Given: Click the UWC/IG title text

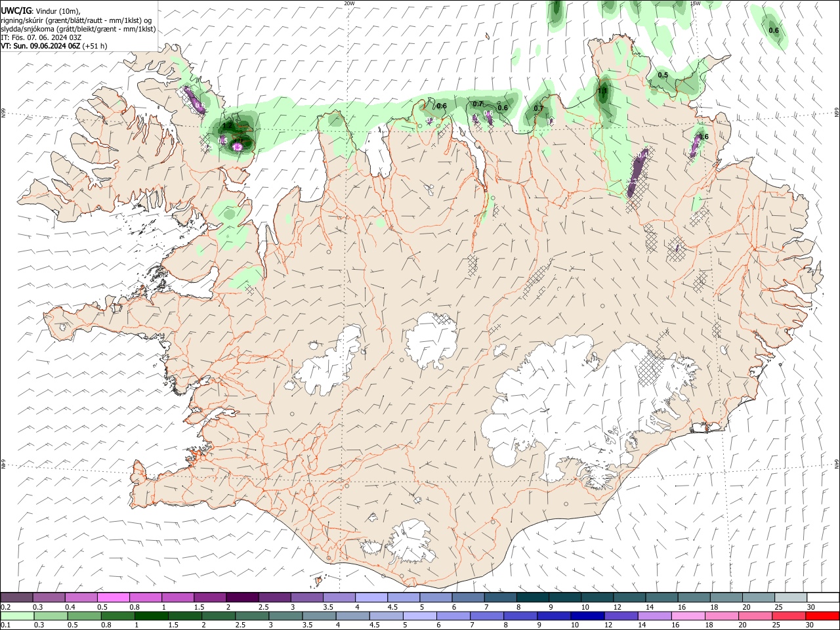Looking at the screenshot, I should [x=16, y=10].
